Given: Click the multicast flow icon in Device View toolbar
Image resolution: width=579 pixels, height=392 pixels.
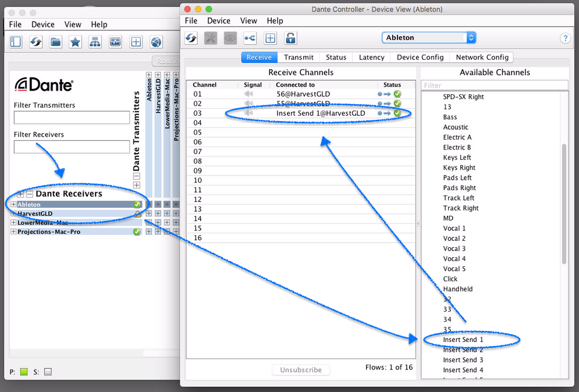Looking at the screenshot, I should (250, 38).
